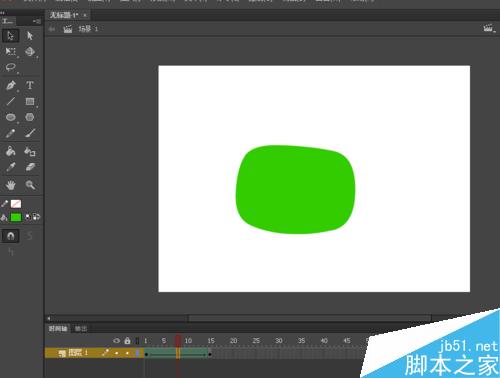Select Layer 1 in the timeline
500x378 pixels.
tap(78, 353)
